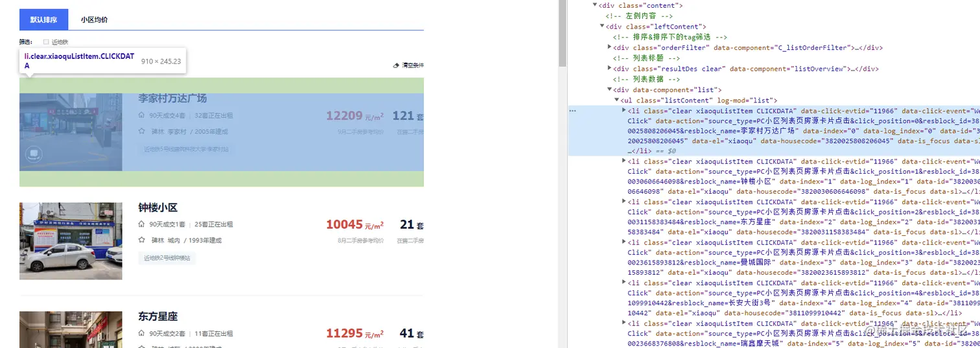Open the 钟楼小区 photo thumbnail
The image size is (980, 348).
tap(71, 241)
